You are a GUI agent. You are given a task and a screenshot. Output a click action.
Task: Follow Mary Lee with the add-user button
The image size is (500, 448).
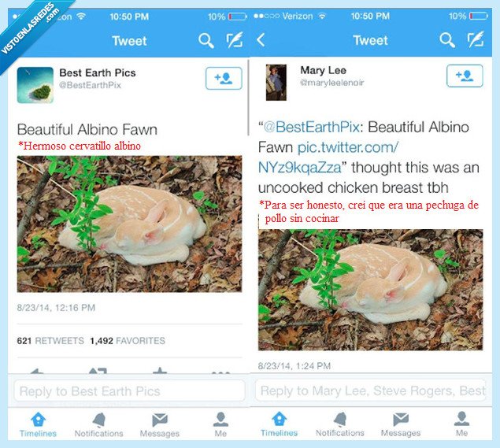tap(465, 76)
